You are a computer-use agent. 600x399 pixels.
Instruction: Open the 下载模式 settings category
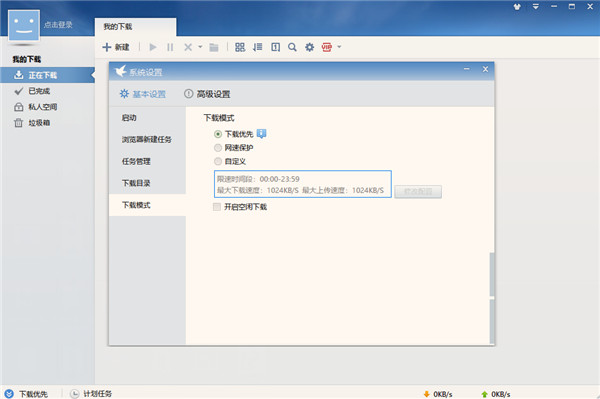147,205
